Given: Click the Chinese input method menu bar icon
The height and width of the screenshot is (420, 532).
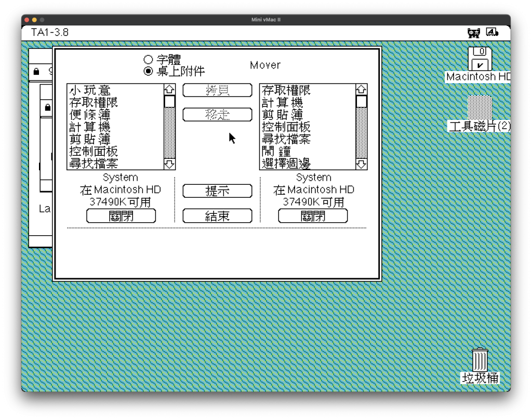Looking at the screenshot, I should click(473, 33).
